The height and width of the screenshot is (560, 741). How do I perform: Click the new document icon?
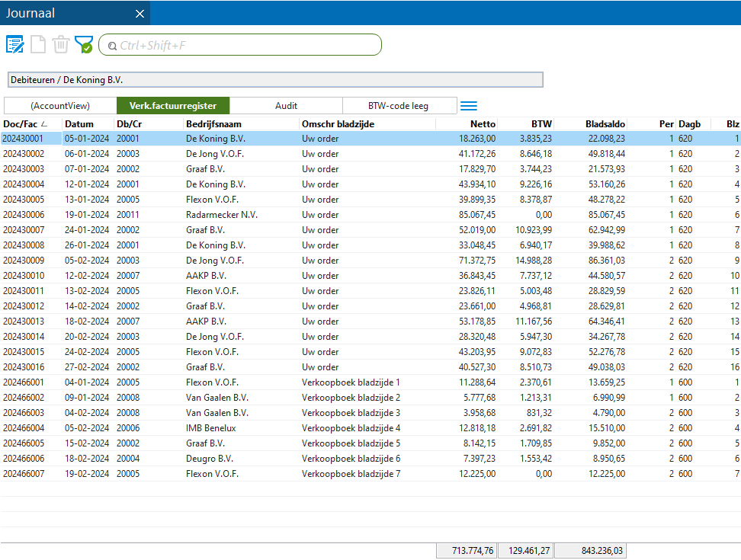[38, 45]
